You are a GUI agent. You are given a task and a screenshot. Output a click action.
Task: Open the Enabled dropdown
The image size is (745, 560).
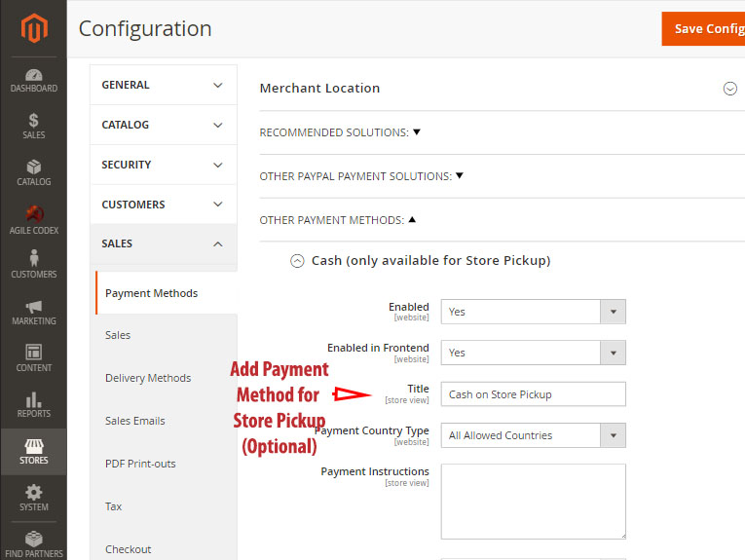pyautogui.click(x=533, y=312)
